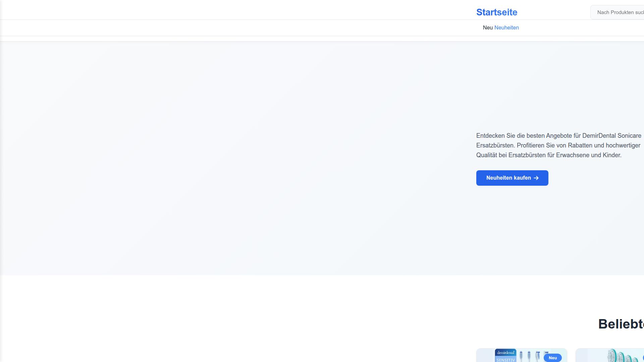Click the Neu badge on Sensitiv product

(553, 358)
